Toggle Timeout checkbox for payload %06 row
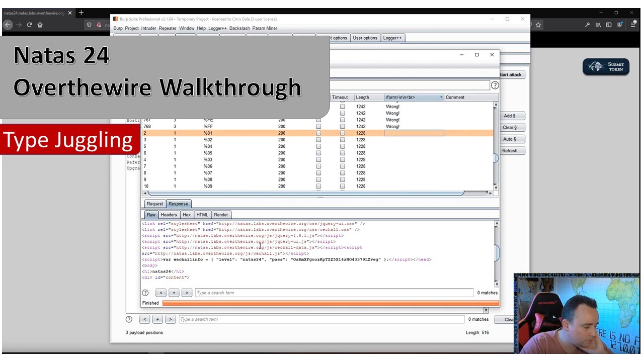This screenshot has width=644, height=362. (x=342, y=166)
